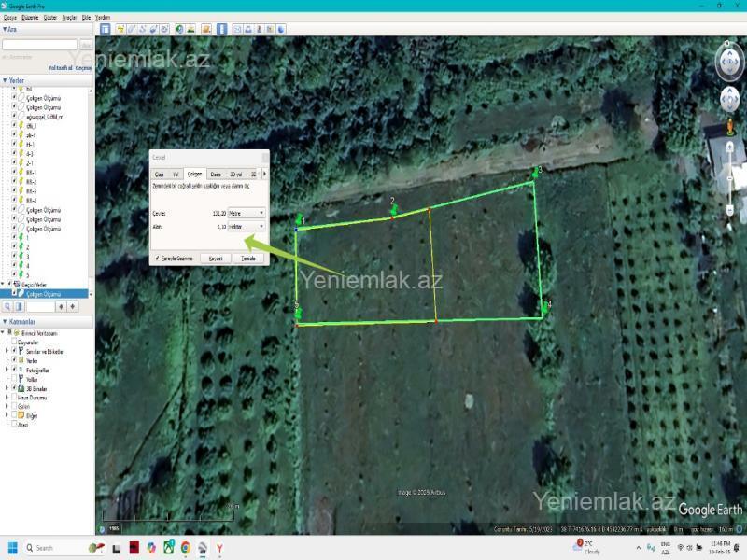Collapse the Yerler panel header
The width and height of the screenshot is (747, 560).
click(5, 80)
